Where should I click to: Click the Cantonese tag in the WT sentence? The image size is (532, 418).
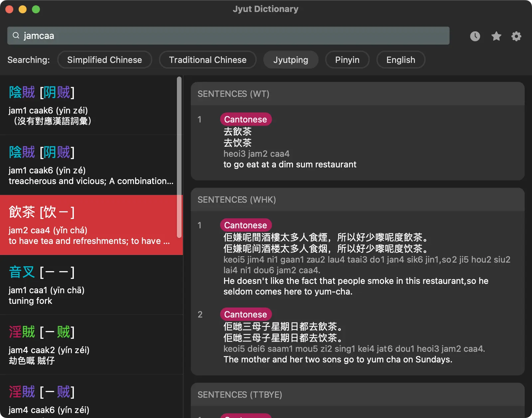pyautogui.click(x=246, y=119)
